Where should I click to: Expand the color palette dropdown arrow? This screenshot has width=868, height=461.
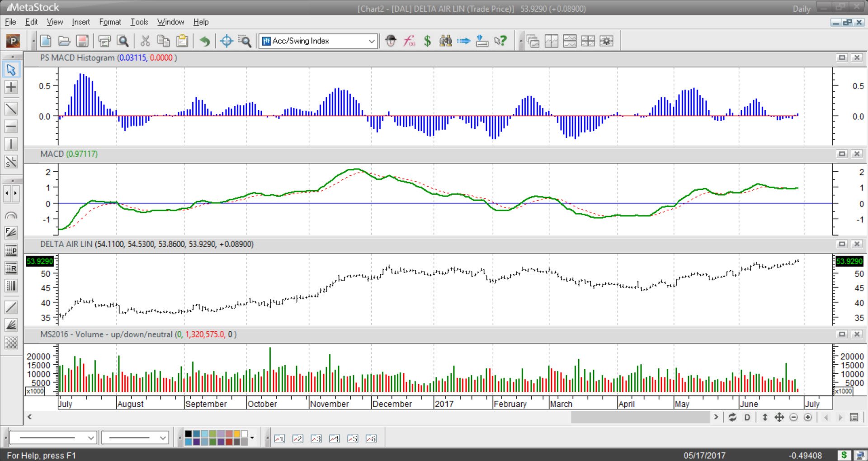pyautogui.click(x=252, y=437)
